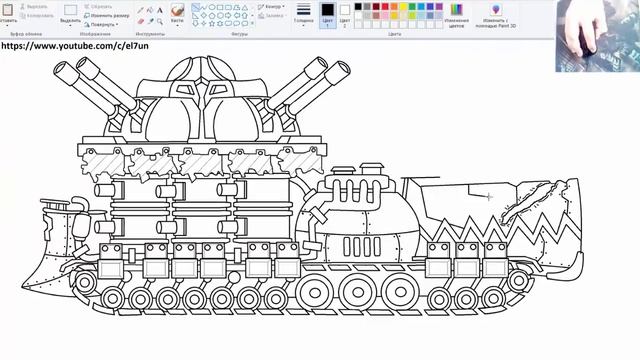Pick the purple color swatch
The width and height of the screenshot is (640, 360).
439,7
